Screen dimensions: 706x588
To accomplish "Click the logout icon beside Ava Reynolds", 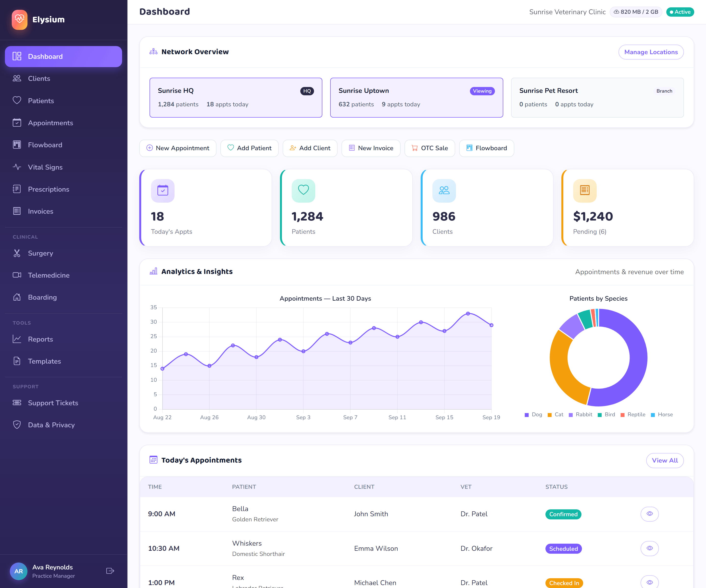I will (x=110, y=571).
